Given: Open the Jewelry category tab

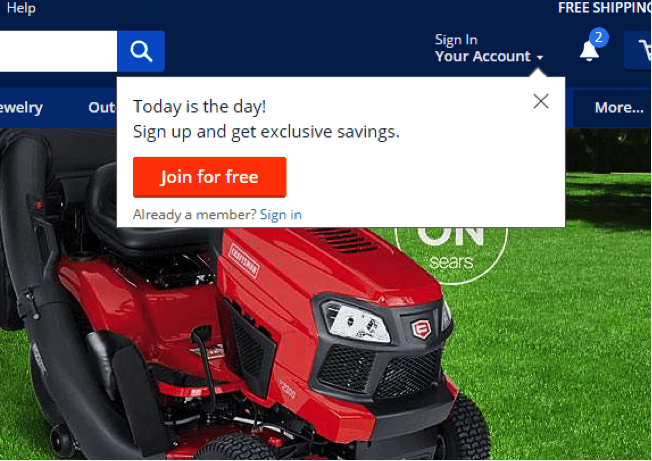Looking at the screenshot, I should point(21,107).
